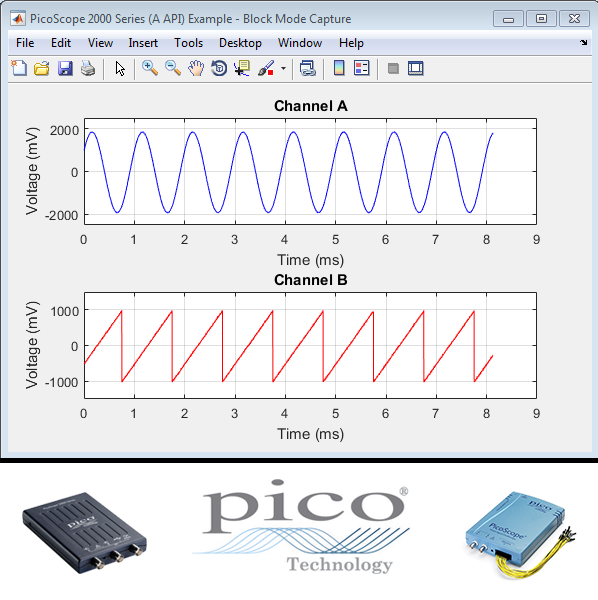Save the figure with the floppy disk icon

click(x=65, y=69)
